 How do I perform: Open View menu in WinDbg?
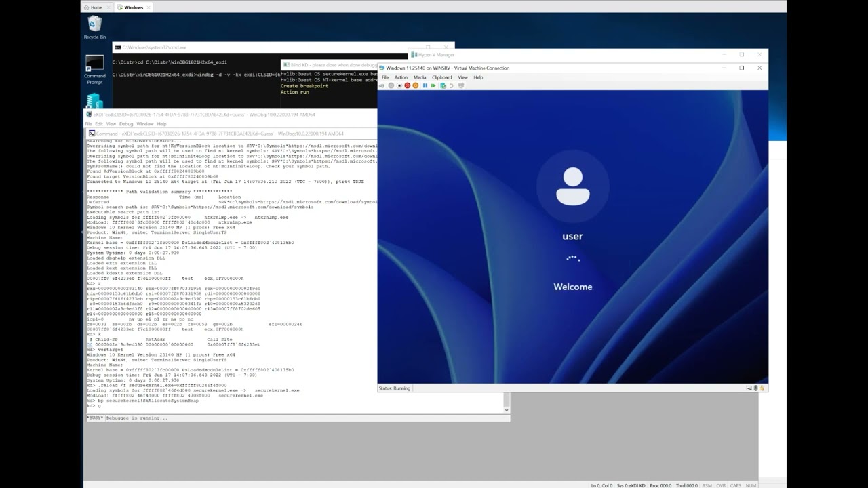pos(111,124)
